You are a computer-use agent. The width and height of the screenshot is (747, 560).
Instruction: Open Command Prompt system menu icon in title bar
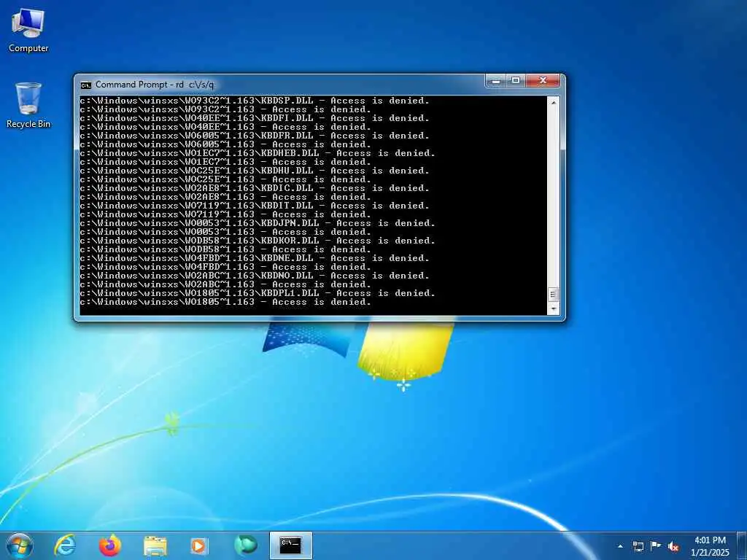(86, 85)
